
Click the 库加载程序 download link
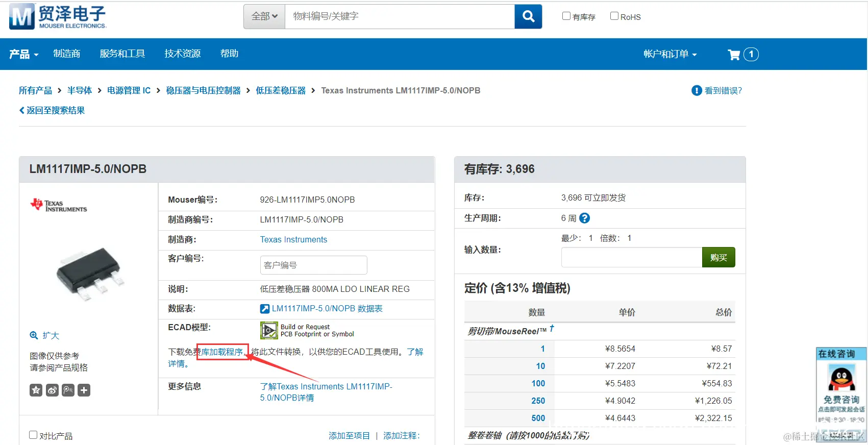pyautogui.click(x=222, y=352)
